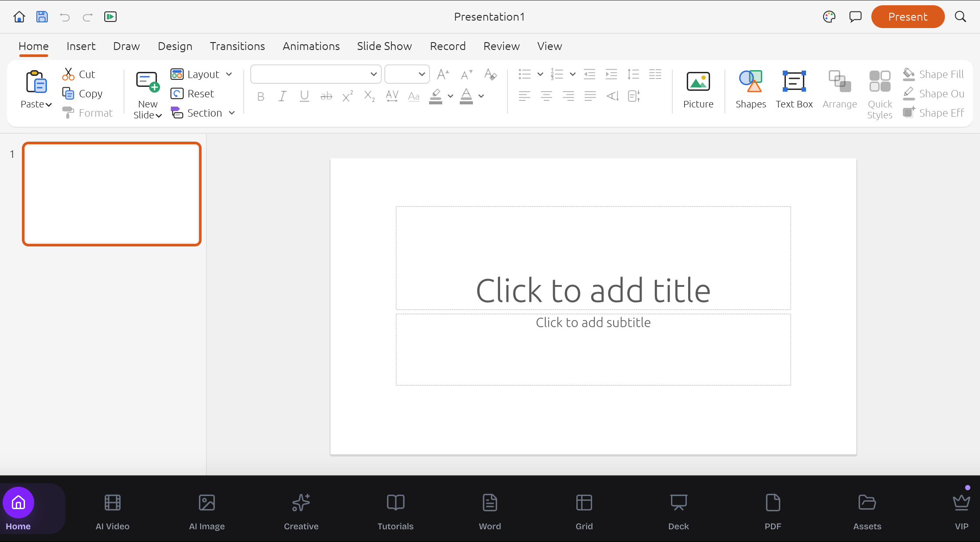This screenshot has width=980, height=542.
Task: Toggle superscript formatting
Action: (348, 96)
